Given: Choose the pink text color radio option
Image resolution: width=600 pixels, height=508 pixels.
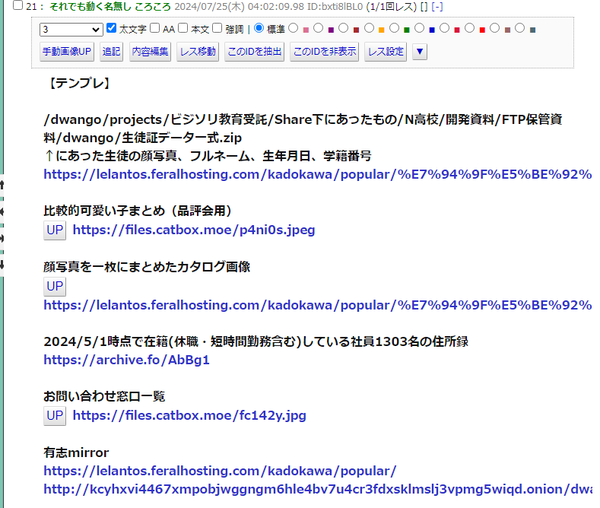Looking at the screenshot, I should tap(293, 28).
